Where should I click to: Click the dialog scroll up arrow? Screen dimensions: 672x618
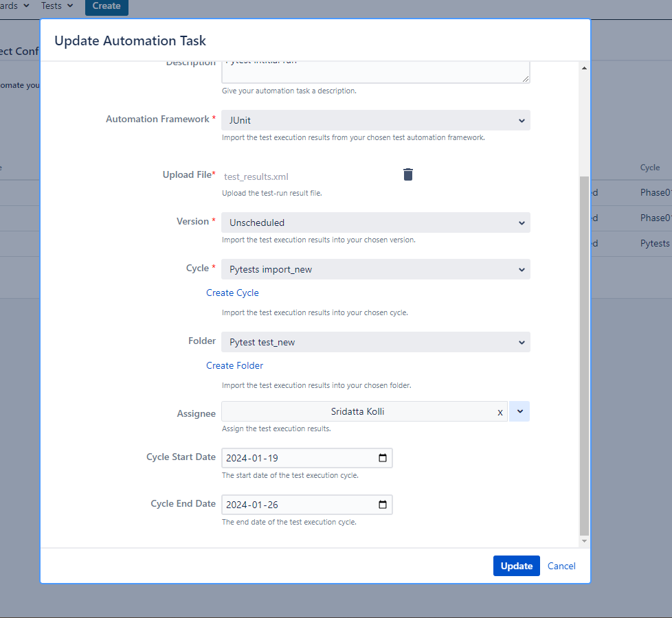[585, 68]
